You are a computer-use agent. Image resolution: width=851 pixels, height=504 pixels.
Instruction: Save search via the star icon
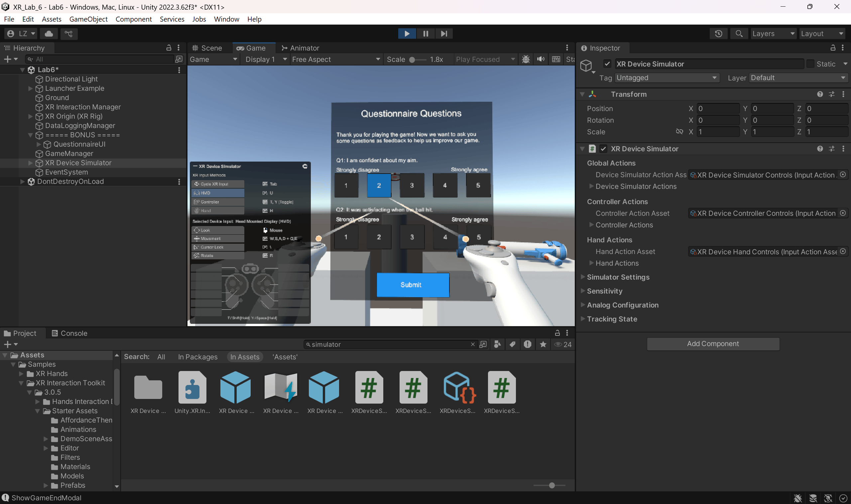click(x=543, y=344)
